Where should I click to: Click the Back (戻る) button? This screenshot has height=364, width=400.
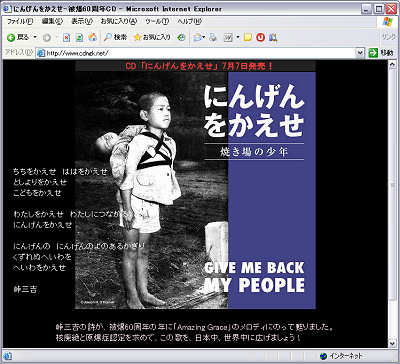(x=18, y=37)
